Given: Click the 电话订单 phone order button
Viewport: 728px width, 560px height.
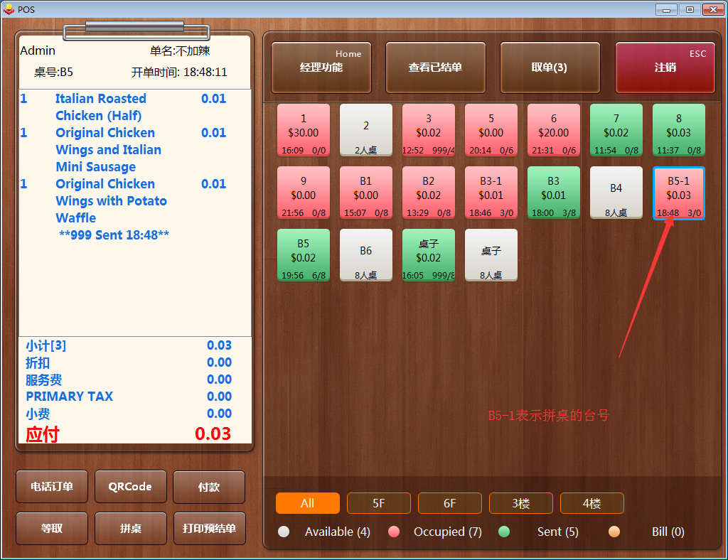Looking at the screenshot, I should click(52, 487).
